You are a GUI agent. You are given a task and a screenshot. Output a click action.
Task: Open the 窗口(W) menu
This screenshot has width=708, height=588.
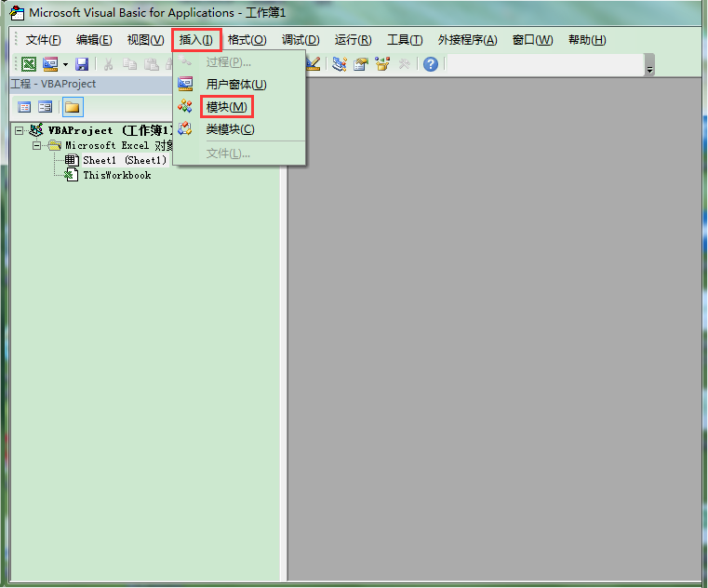(533, 40)
